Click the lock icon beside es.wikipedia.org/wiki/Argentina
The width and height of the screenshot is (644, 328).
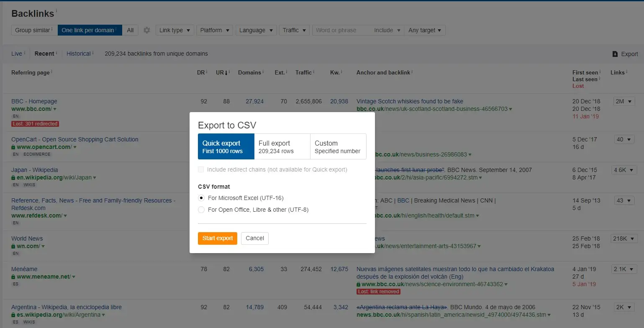tap(13, 315)
